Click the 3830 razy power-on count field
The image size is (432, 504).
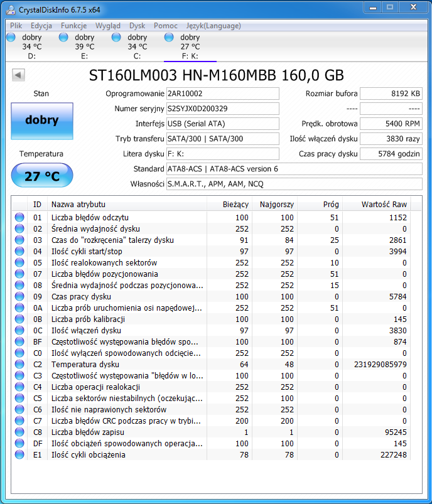pos(391,139)
